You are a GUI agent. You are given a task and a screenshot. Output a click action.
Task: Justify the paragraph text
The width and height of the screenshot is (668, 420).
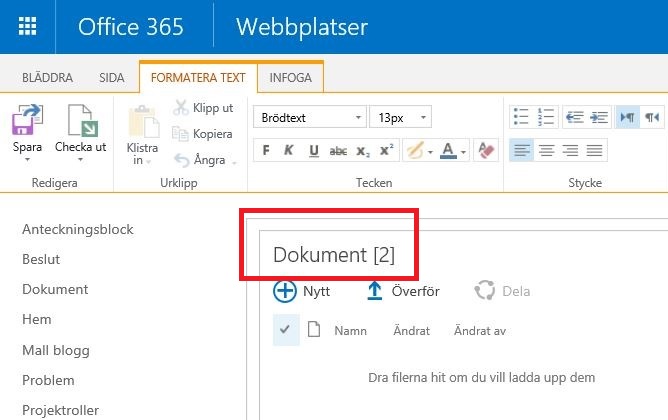point(594,150)
